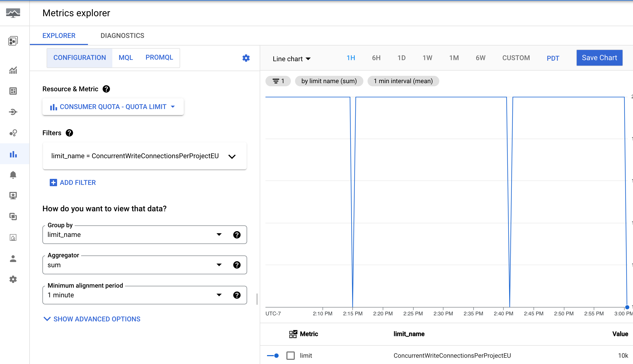Toggle the 1H time range selector

point(351,58)
